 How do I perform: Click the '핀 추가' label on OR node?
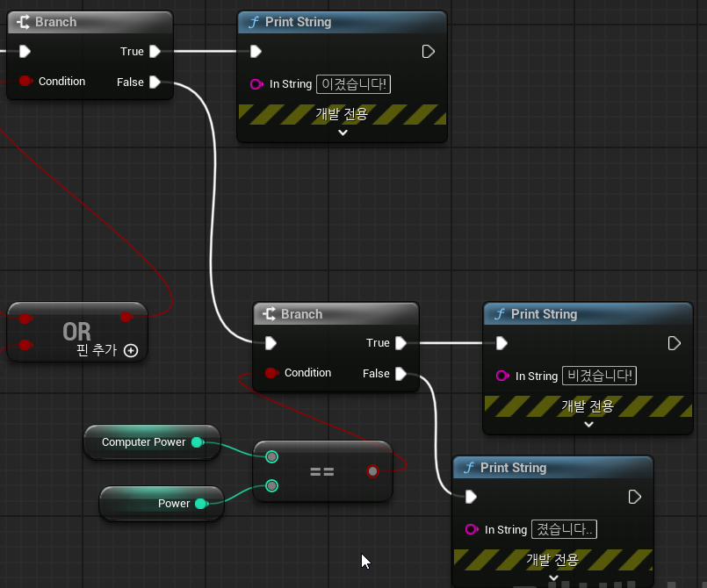click(97, 349)
